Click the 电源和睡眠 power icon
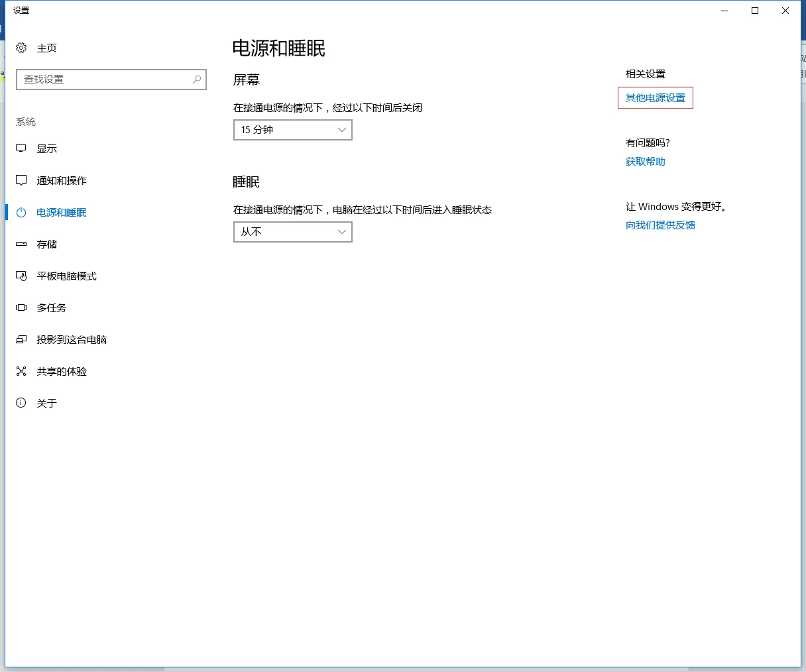 click(21, 212)
